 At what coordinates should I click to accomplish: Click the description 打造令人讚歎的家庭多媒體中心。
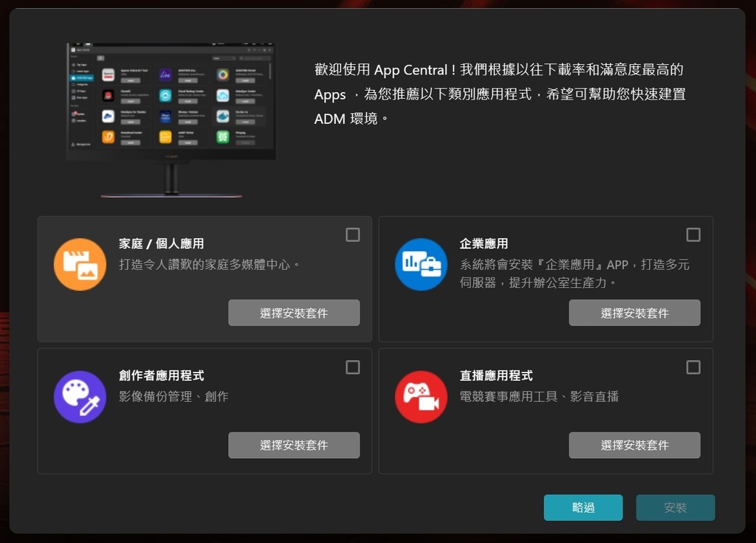(210, 265)
